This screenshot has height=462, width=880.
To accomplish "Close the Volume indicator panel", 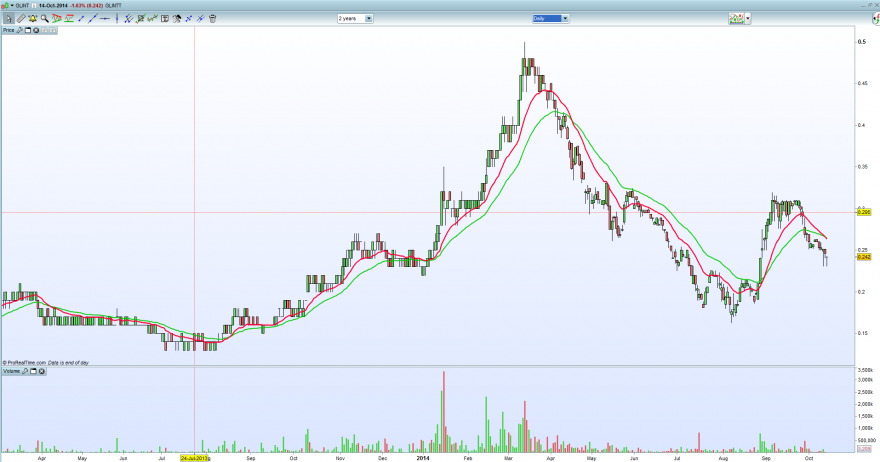I will pos(42,371).
